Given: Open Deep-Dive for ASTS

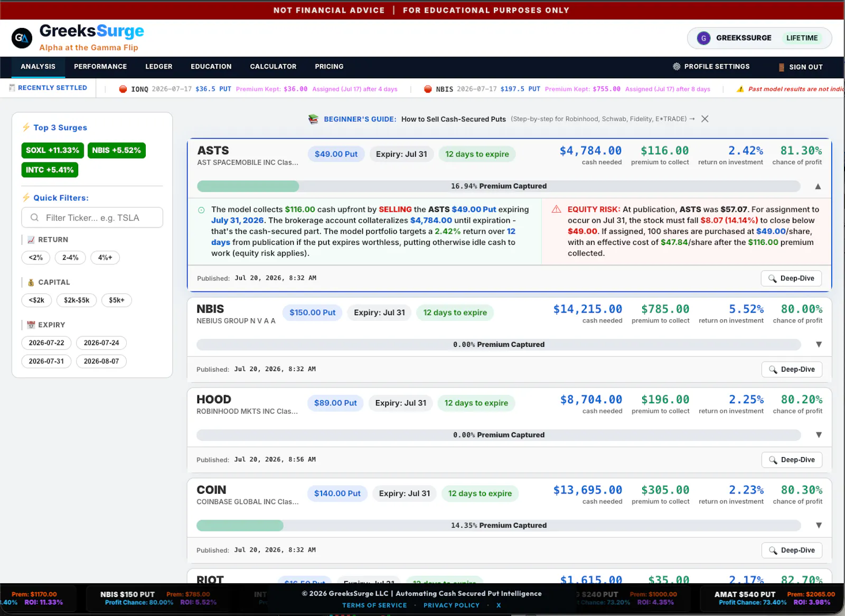Looking at the screenshot, I should point(791,278).
